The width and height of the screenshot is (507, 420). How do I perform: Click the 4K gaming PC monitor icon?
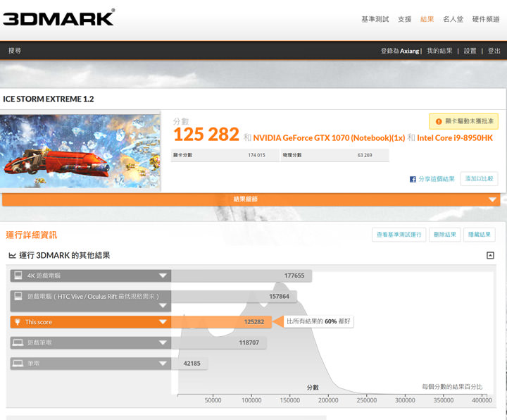[x=18, y=276]
